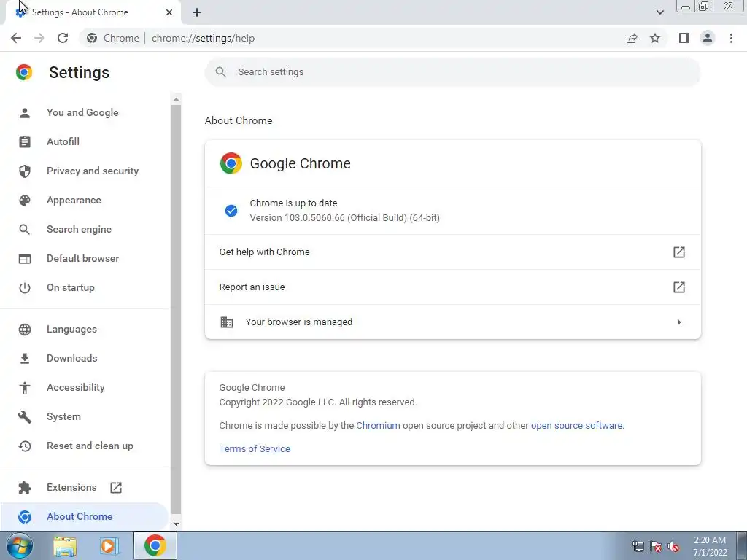Reload the current page

(63, 38)
